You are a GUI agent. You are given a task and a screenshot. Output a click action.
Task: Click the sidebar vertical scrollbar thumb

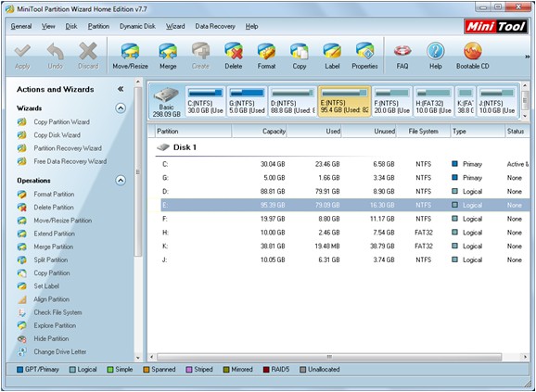138,171
